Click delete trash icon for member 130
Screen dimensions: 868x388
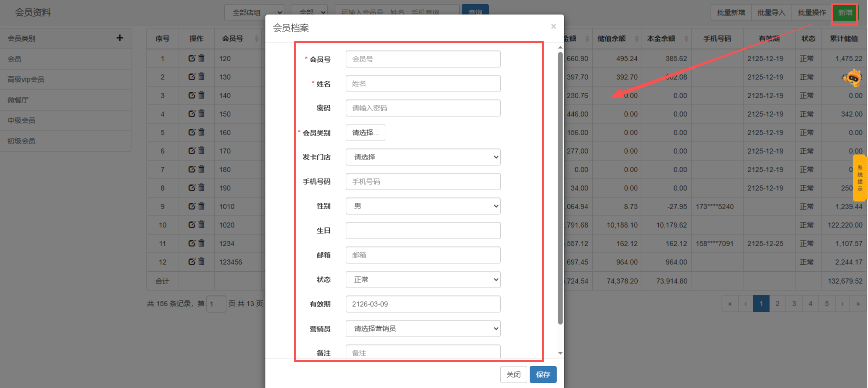(201, 77)
